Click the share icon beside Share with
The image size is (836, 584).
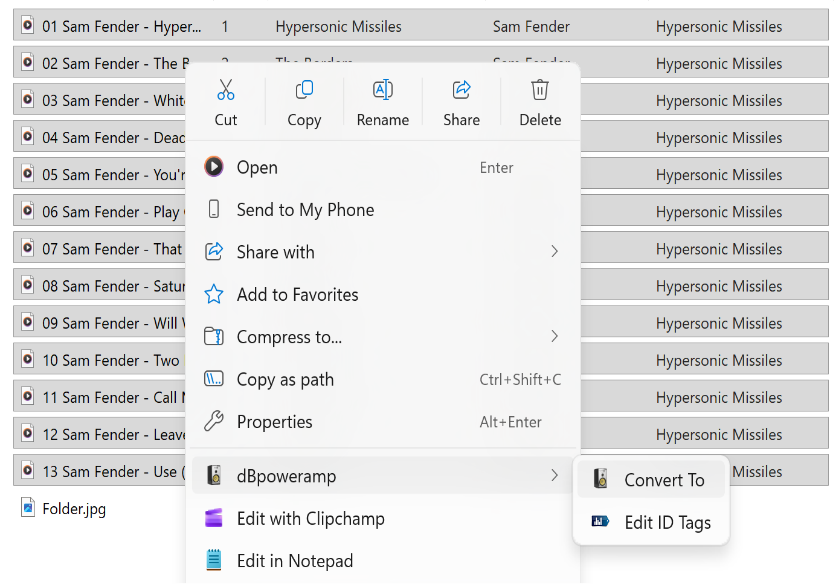(x=214, y=251)
